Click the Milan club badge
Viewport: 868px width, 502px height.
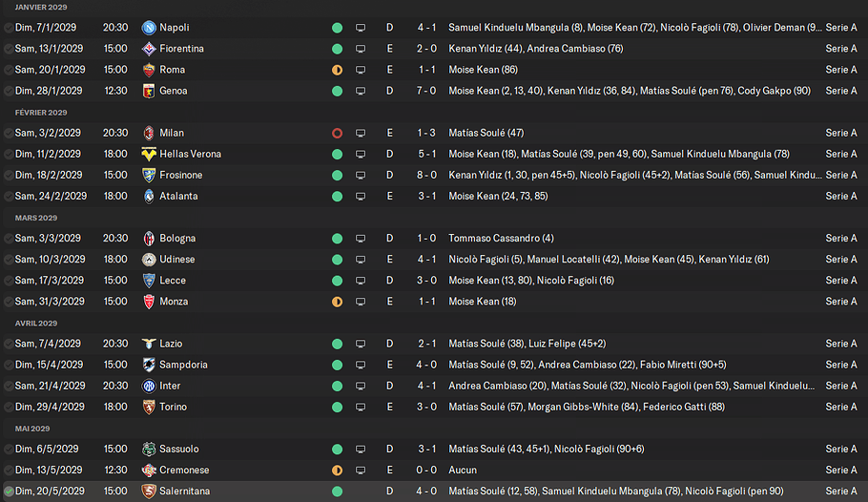tap(149, 133)
